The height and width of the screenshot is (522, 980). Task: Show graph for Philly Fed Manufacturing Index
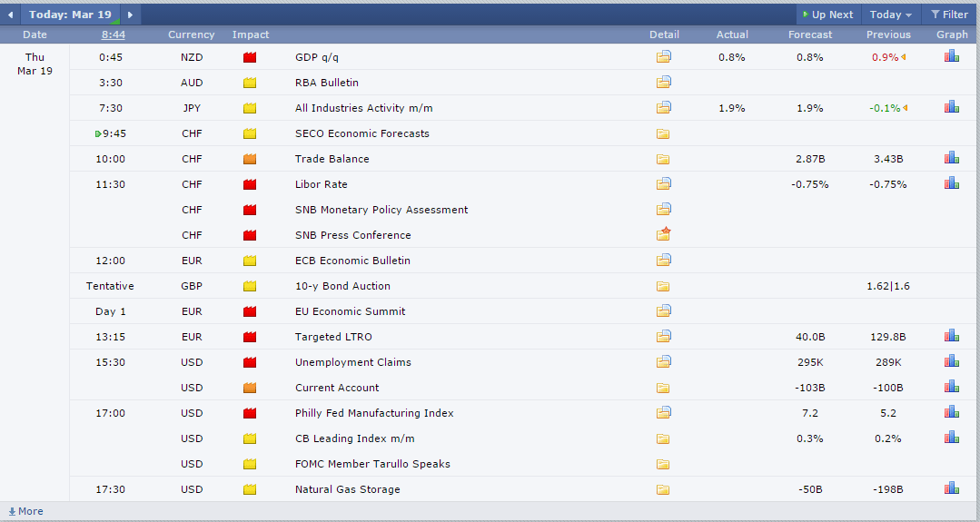(951, 412)
